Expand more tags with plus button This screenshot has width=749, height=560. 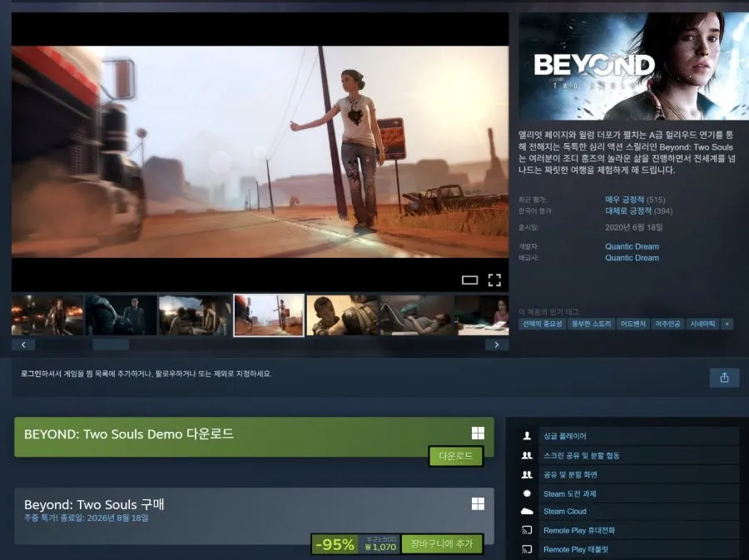(727, 325)
